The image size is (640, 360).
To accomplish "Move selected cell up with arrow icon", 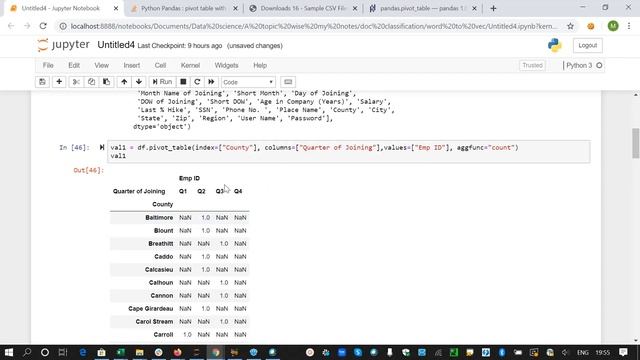I will [124, 82].
